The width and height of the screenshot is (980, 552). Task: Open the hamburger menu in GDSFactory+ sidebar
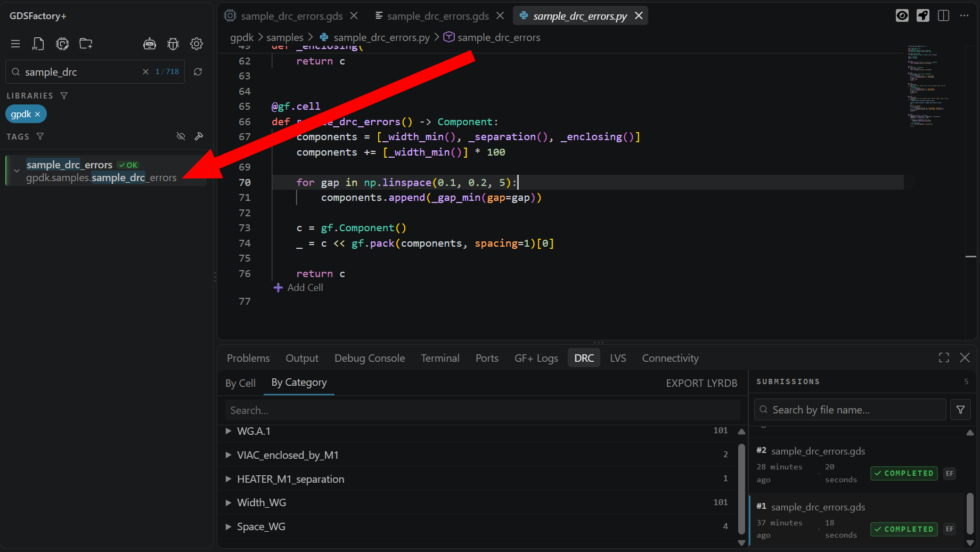click(x=15, y=44)
